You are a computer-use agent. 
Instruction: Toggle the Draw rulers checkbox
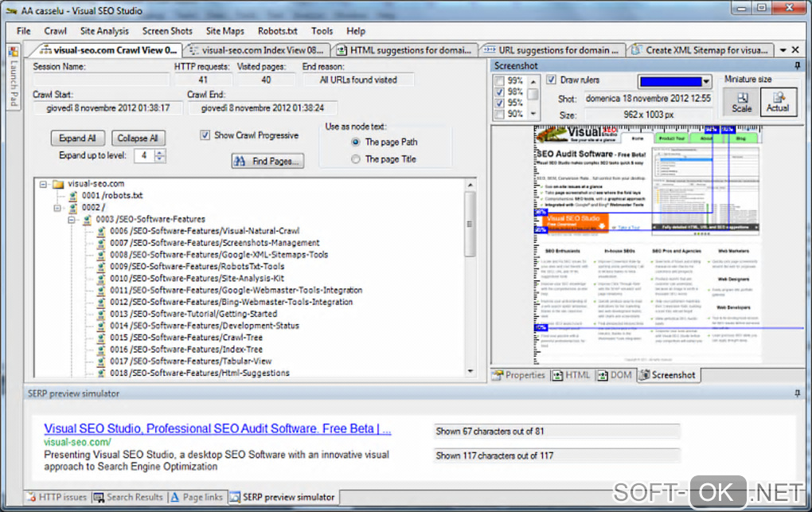point(552,80)
